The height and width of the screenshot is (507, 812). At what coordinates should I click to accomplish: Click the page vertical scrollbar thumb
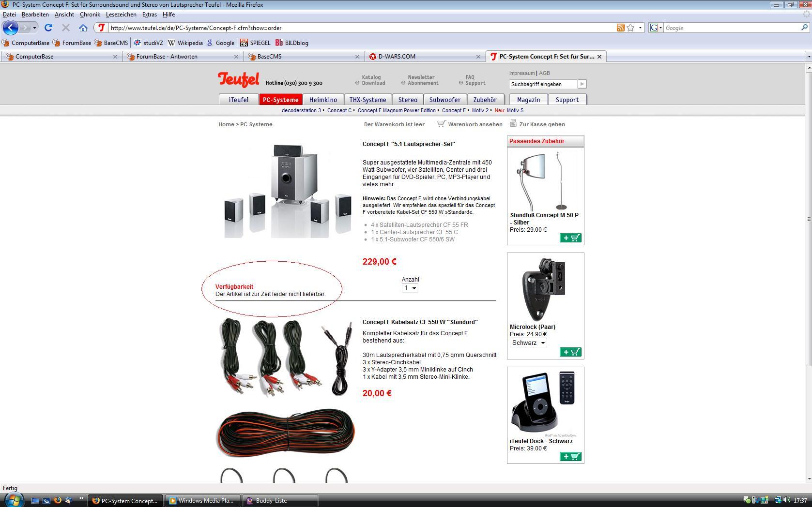pyautogui.click(x=808, y=219)
